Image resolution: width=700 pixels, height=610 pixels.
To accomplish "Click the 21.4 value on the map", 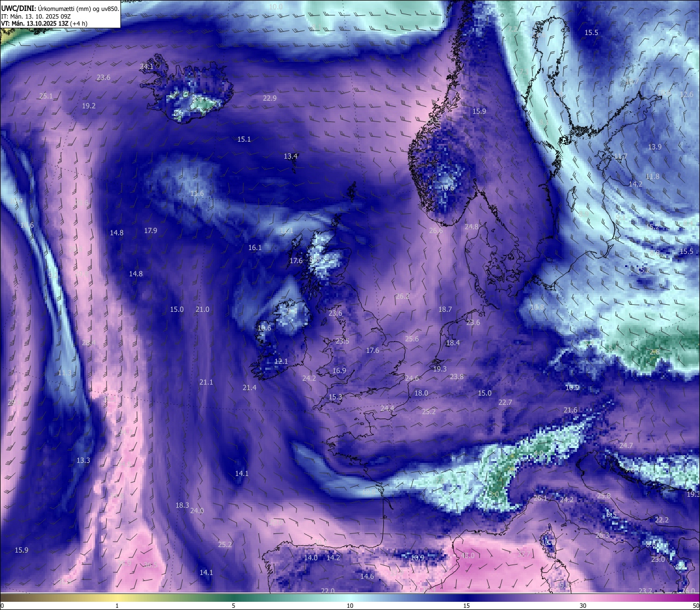I will tap(249, 388).
